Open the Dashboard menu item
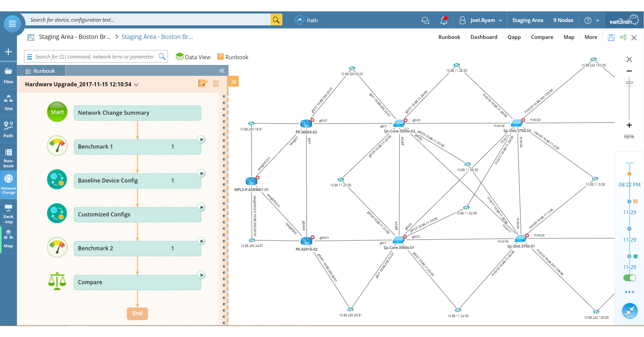The image size is (644, 337). [x=484, y=37]
